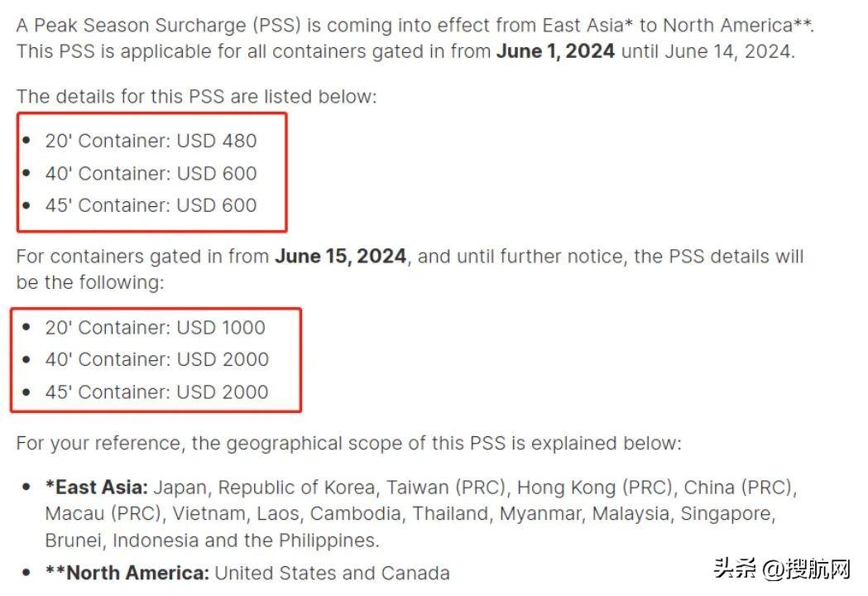The width and height of the screenshot is (868, 596).
Task: Click the 20' Container: USD 480 line
Action: pyautogui.click(x=151, y=141)
